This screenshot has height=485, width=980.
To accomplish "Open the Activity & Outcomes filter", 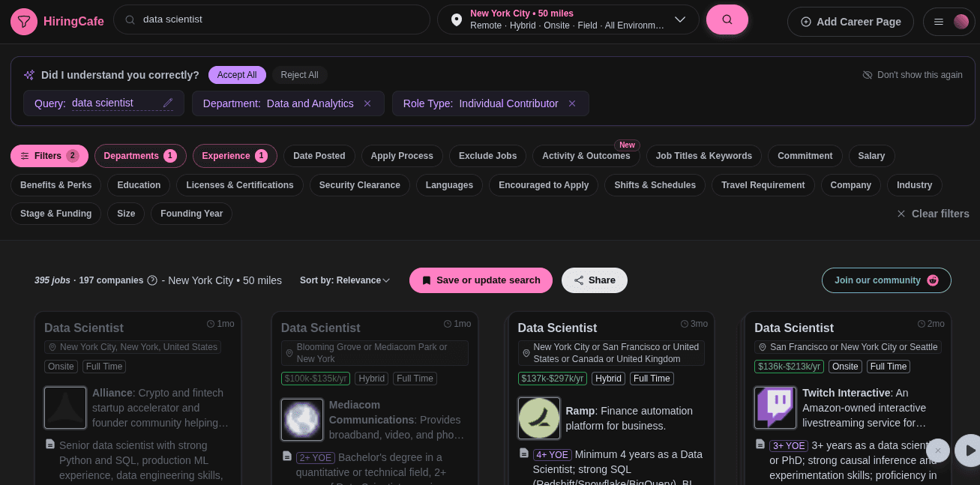I will pos(586,156).
